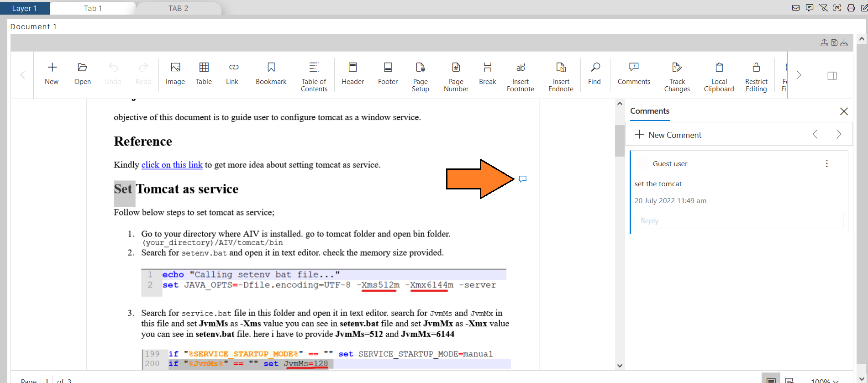The image size is (868, 383).
Task: Open the Find tool
Action: [594, 74]
